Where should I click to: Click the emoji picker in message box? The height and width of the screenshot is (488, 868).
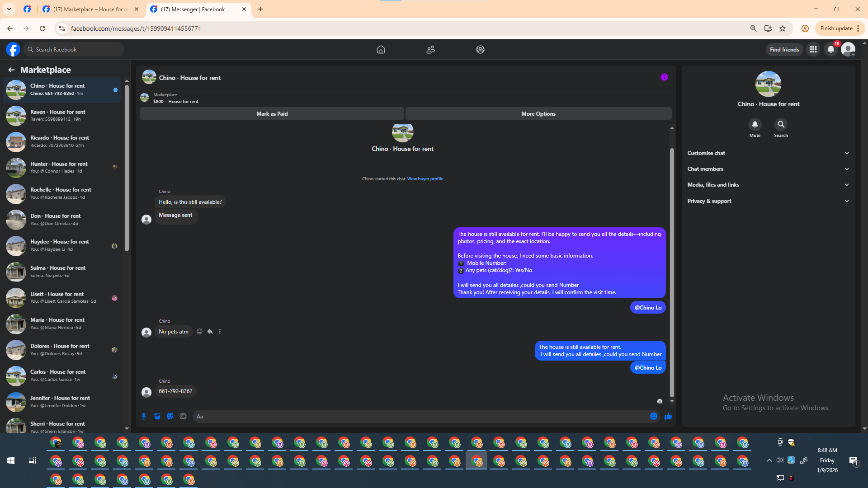coord(654,416)
